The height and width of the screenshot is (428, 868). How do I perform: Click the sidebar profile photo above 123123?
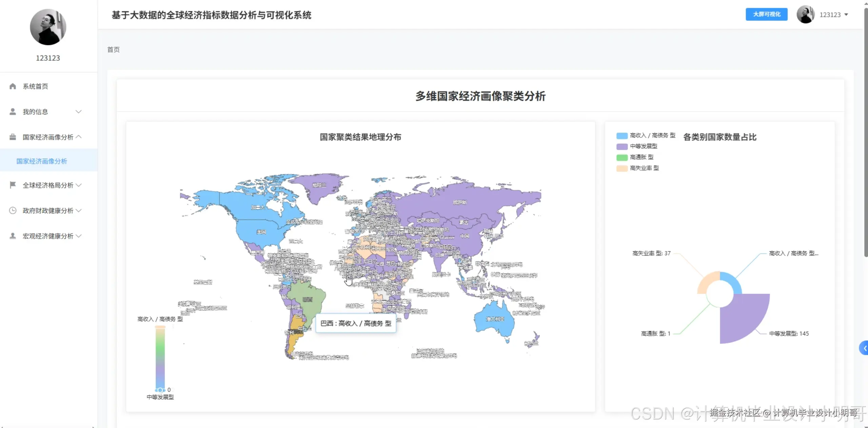(x=48, y=27)
